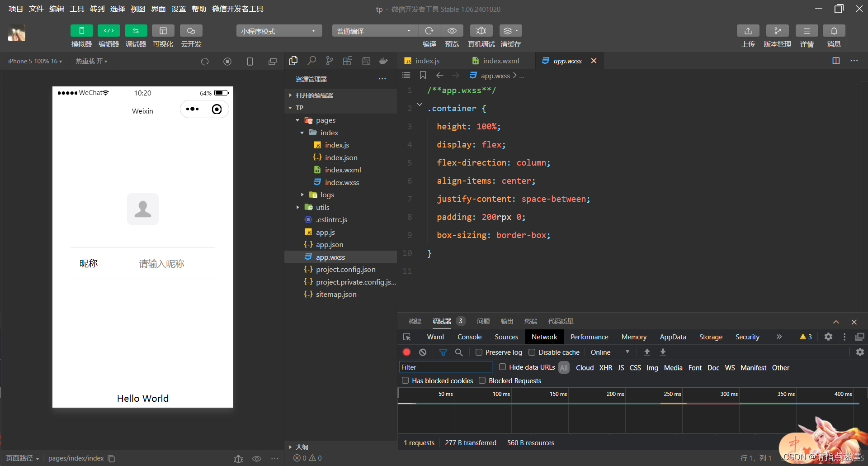868x466 pixels.
Task: Enable Preserve log checkbox
Action: coord(479,352)
